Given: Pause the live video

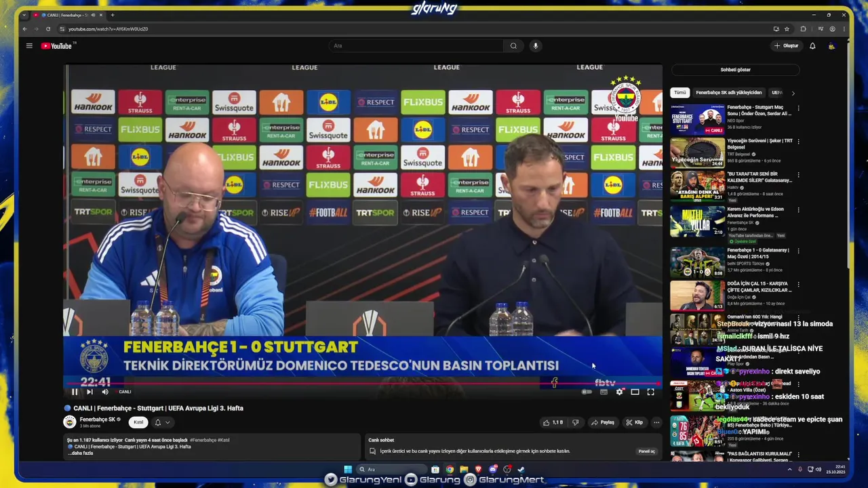Looking at the screenshot, I should [75, 392].
